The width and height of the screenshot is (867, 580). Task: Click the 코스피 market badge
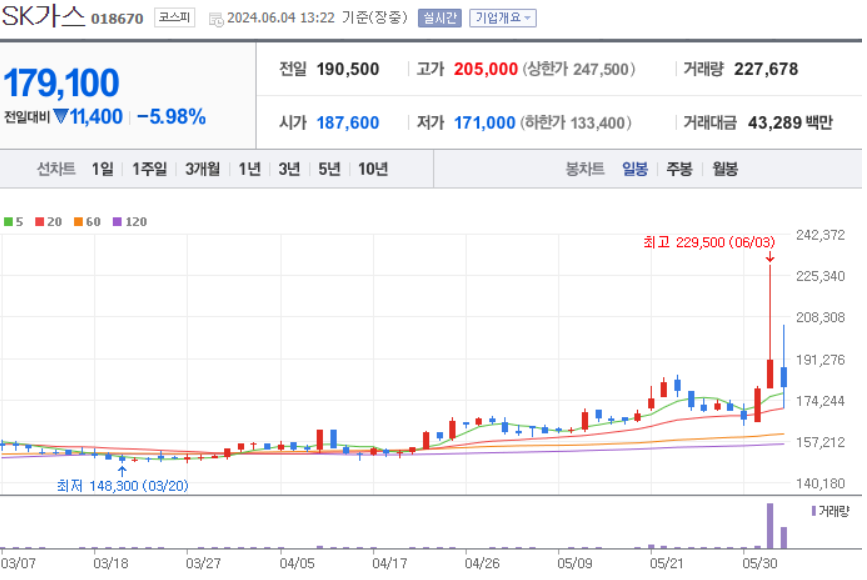(174, 18)
